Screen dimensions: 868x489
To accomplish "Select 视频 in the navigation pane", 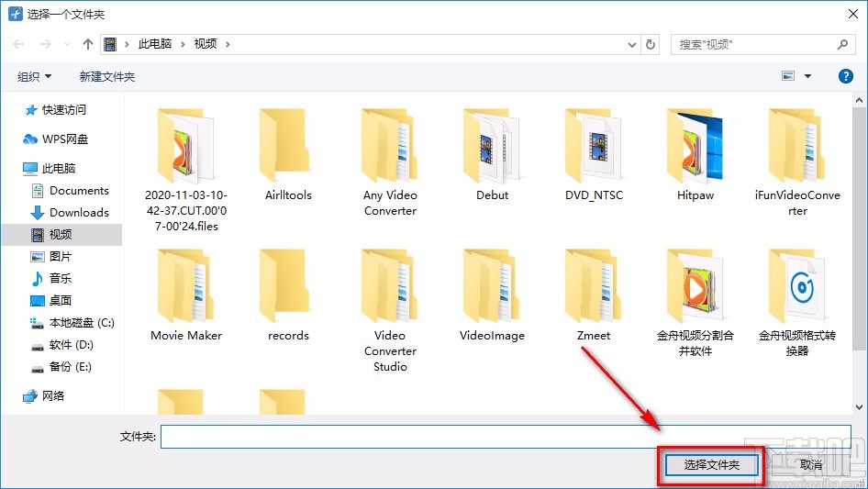I will [x=61, y=235].
